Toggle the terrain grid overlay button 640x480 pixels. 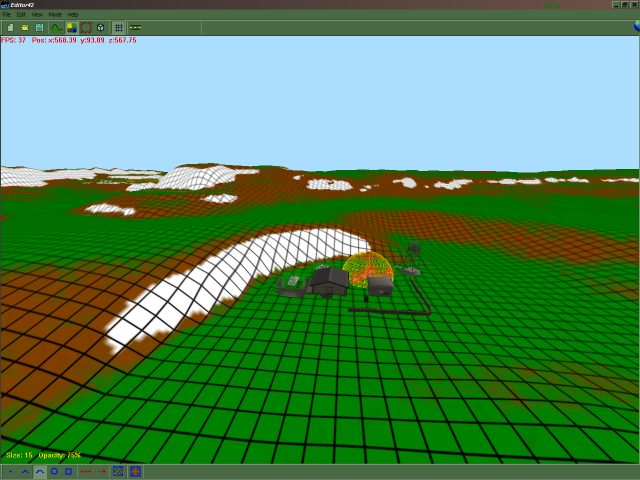(x=118, y=28)
